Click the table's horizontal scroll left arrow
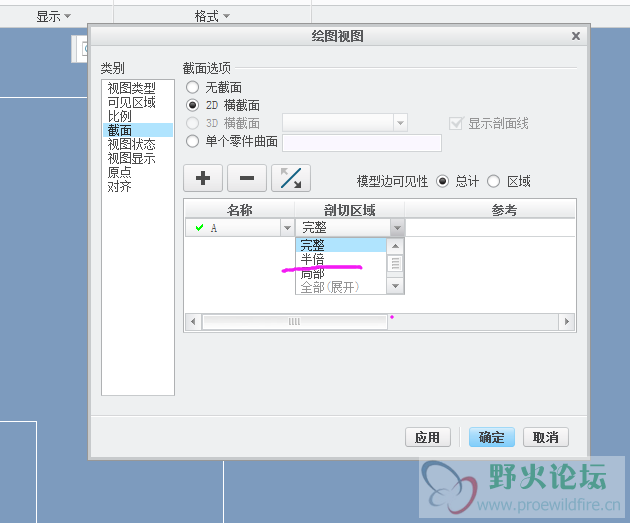Viewport: 630px width, 523px height. [x=193, y=322]
